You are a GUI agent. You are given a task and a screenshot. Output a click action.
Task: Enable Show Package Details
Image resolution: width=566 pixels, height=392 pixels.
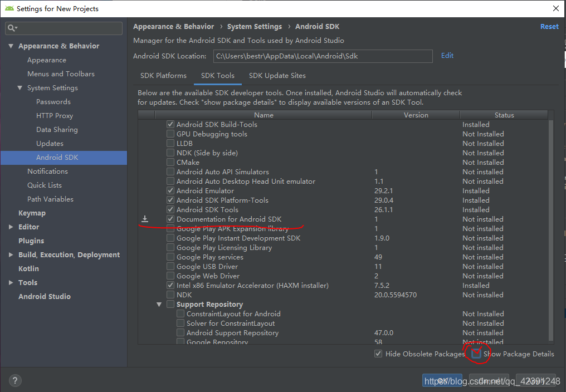(x=476, y=354)
